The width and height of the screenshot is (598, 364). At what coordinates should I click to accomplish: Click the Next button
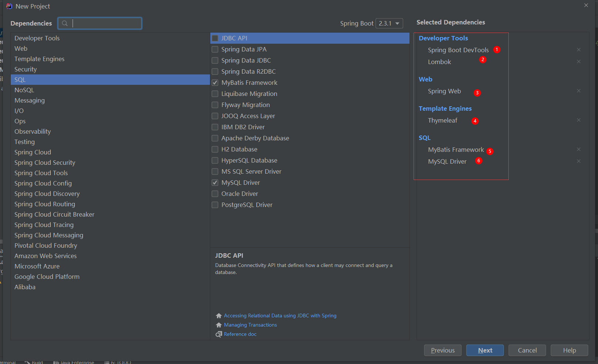click(485, 350)
